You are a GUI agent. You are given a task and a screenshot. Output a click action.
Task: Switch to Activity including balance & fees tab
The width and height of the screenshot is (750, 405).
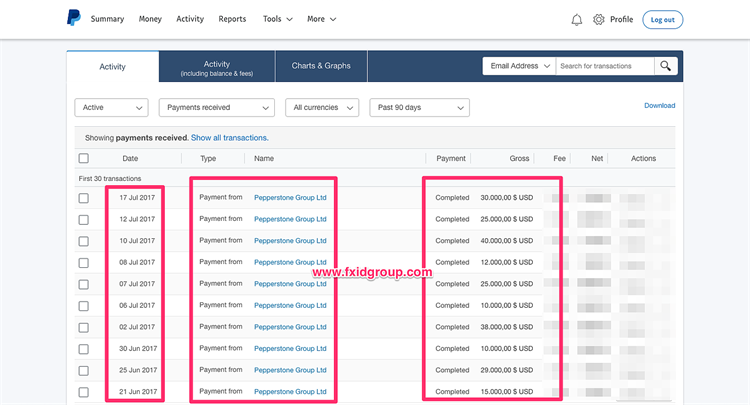click(217, 68)
